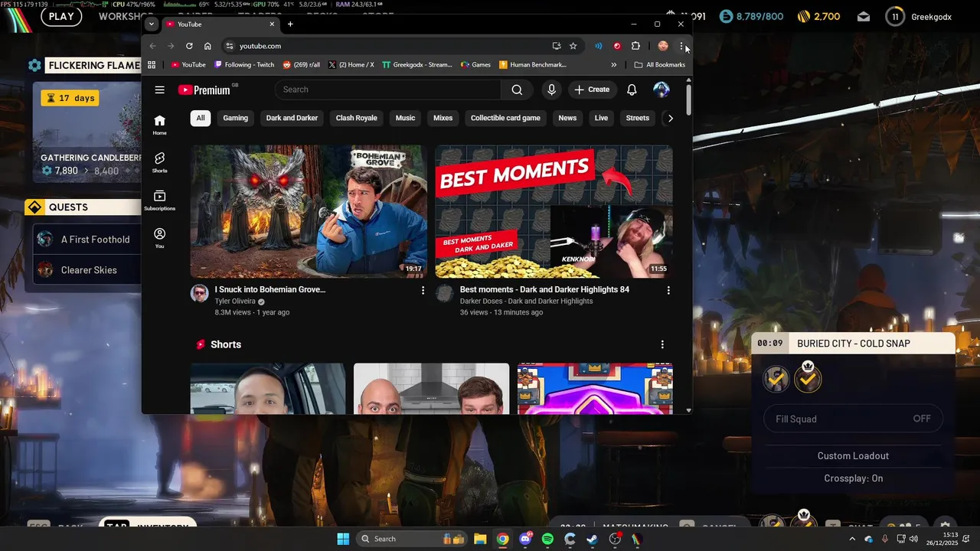Open the A First Foothold quest
Image resolution: width=980 pixels, height=551 pixels.
click(x=87, y=240)
